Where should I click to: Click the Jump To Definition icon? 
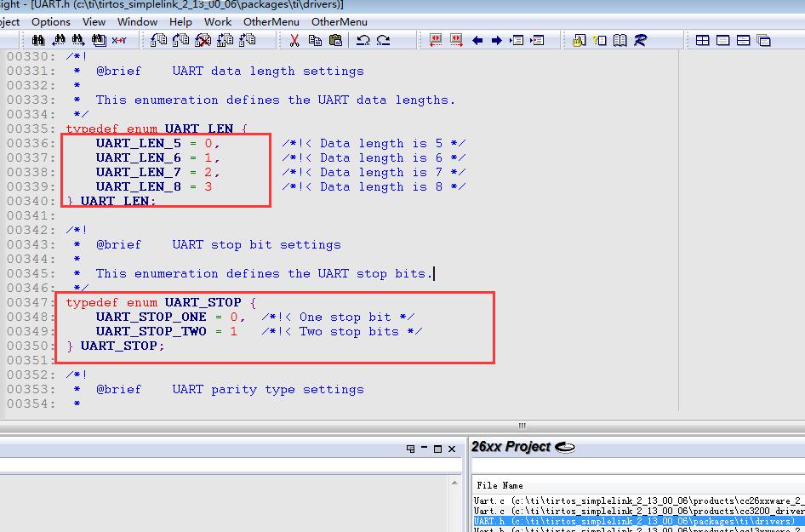(517, 40)
